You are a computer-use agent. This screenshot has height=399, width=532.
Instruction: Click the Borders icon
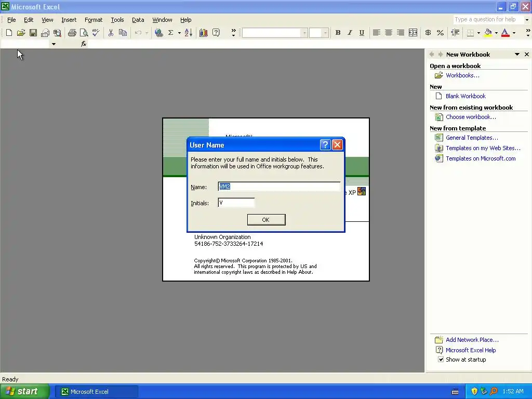pos(470,33)
